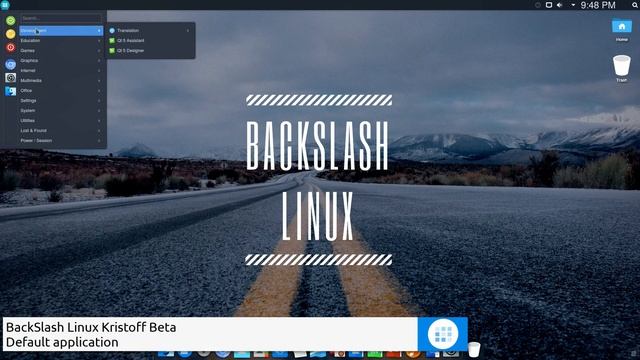
Task: Open the blue file manager icon in menu sidebar
Action: [11, 91]
